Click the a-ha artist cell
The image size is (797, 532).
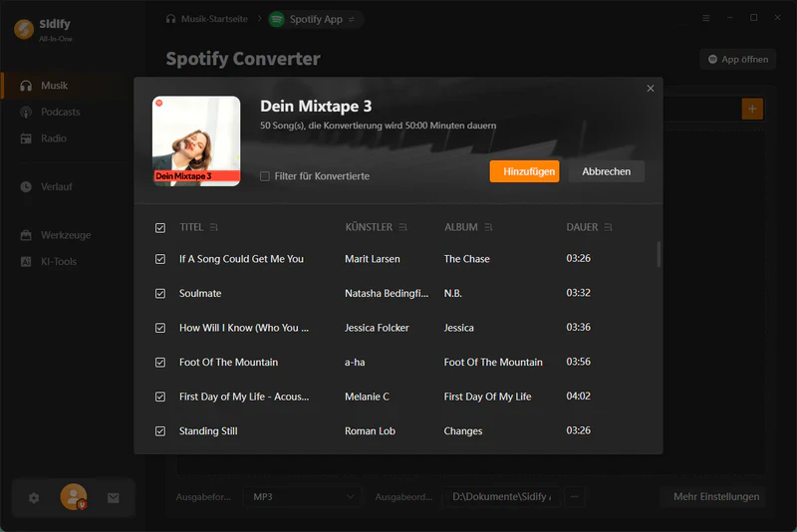coord(355,363)
